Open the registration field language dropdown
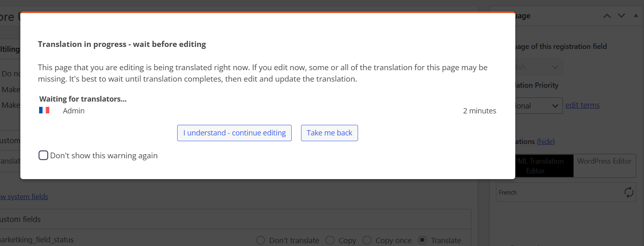Image resolution: width=644 pixels, height=246 pixels. point(538,67)
